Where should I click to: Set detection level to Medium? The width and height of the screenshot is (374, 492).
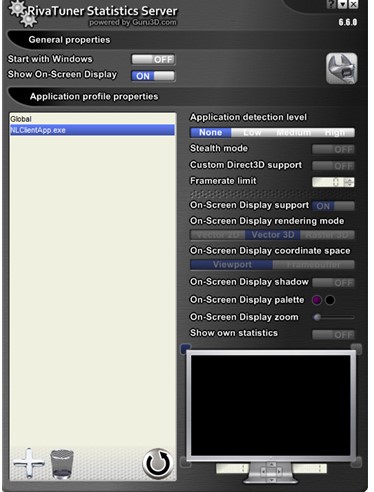293,133
